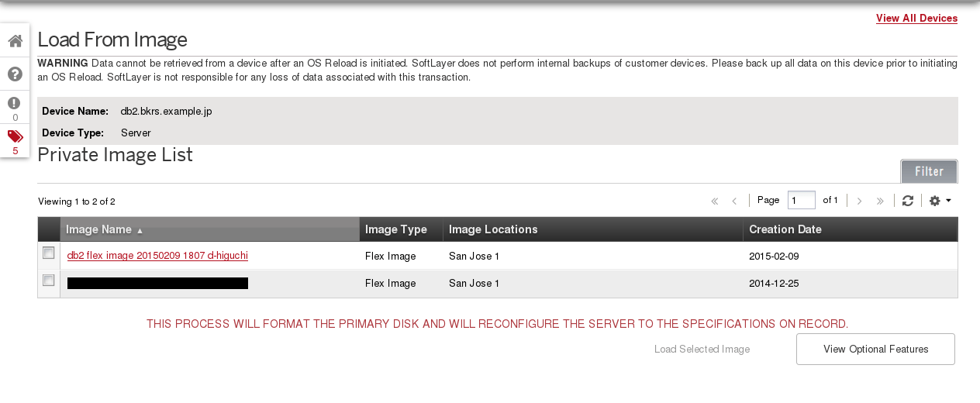The width and height of the screenshot is (980, 403).
Task: Open the home icon in sidebar
Action: (15, 40)
